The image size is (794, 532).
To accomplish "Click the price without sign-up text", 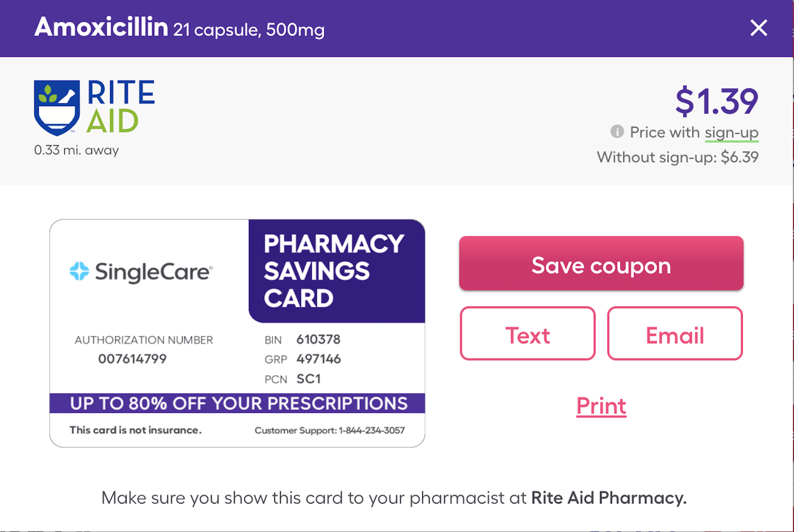I will click(678, 157).
